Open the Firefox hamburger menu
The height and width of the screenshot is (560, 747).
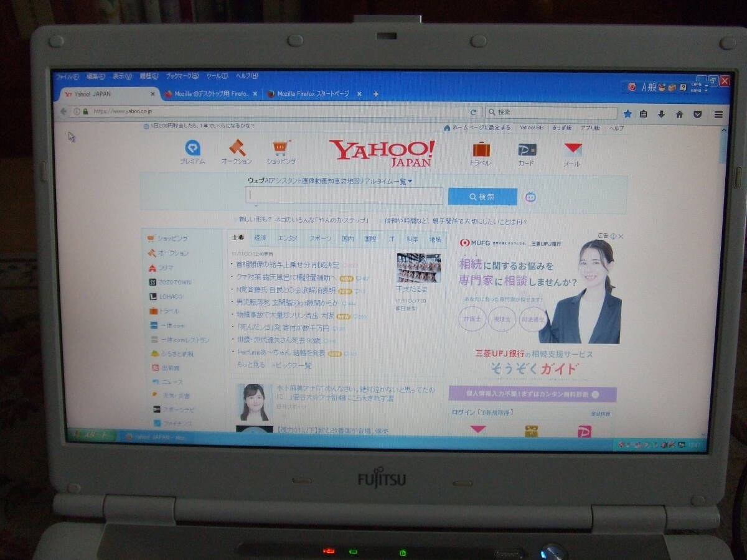point(718,115)
